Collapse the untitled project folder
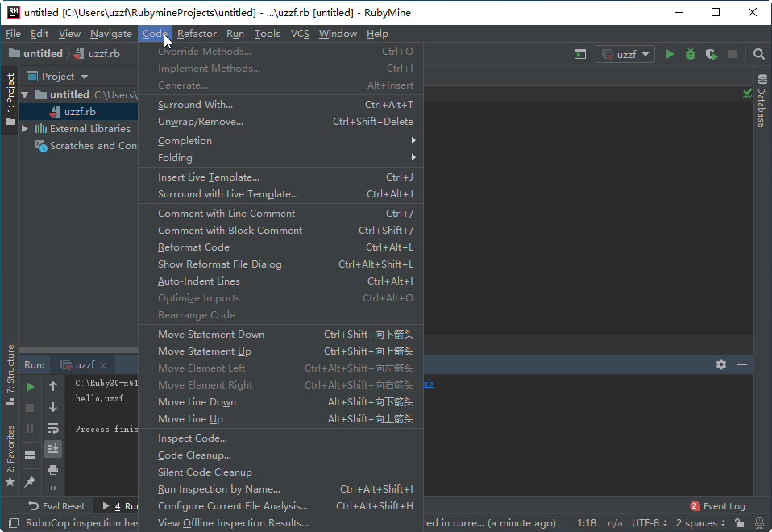Image resolution: width=772 pixels, height=532 pixels. [25, 94]
